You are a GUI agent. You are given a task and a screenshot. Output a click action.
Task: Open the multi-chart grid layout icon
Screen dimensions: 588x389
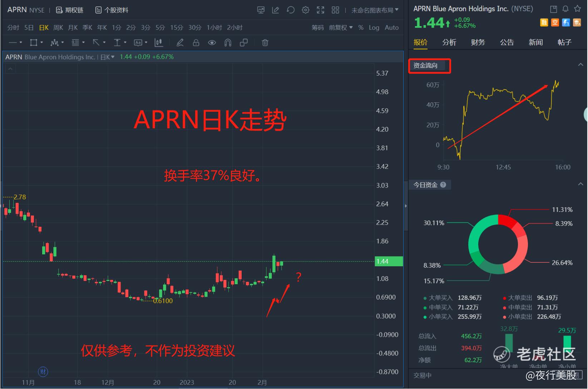pyautogui.click(x=335, y=10)
